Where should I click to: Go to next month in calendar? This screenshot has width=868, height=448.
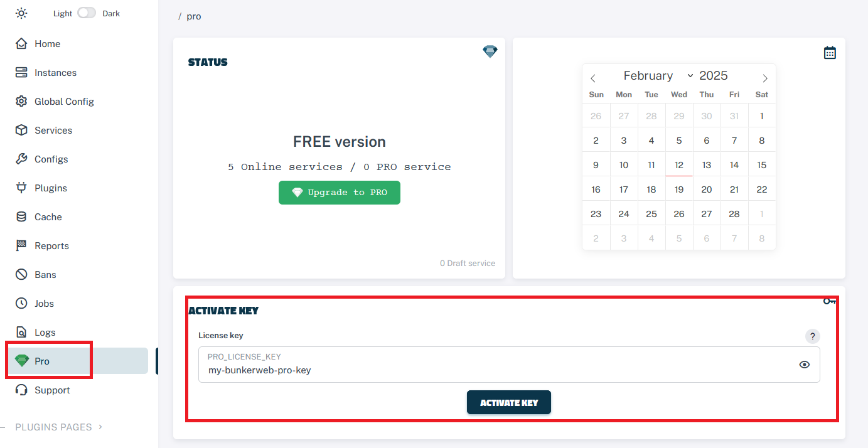(765, 78)
